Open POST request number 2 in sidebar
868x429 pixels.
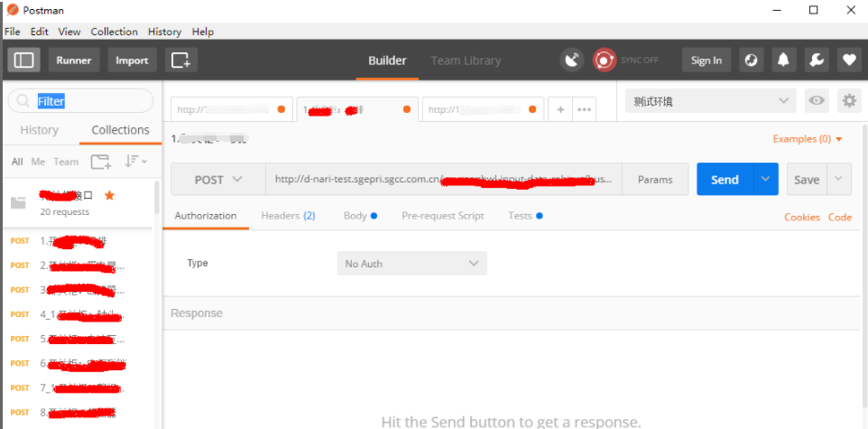coord(78,266)
